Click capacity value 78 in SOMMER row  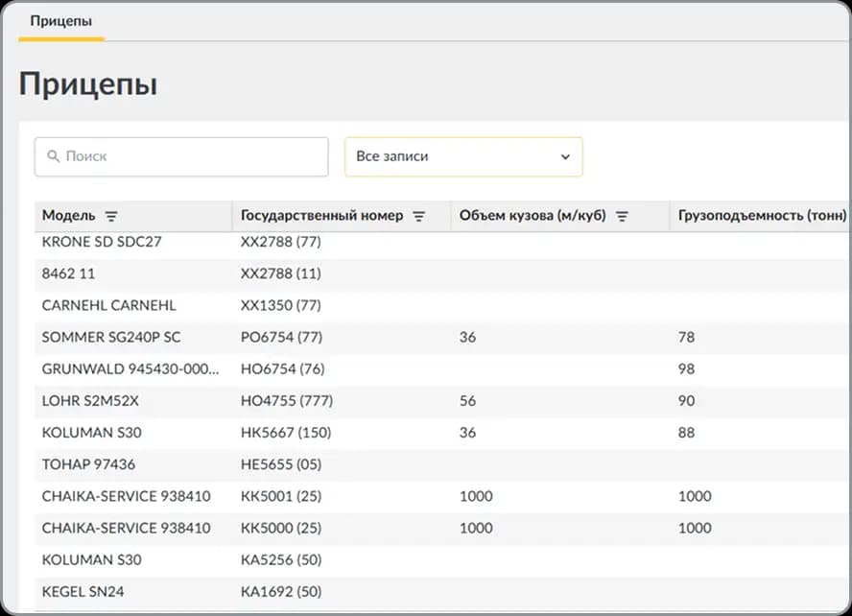pos(686,338)
